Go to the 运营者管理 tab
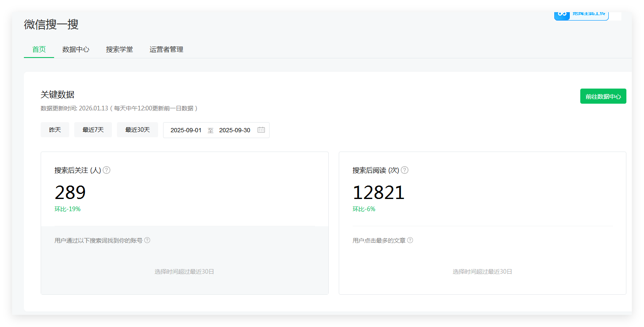The height and width of the screenshot is (327, 644). click(x=166, y=50)
